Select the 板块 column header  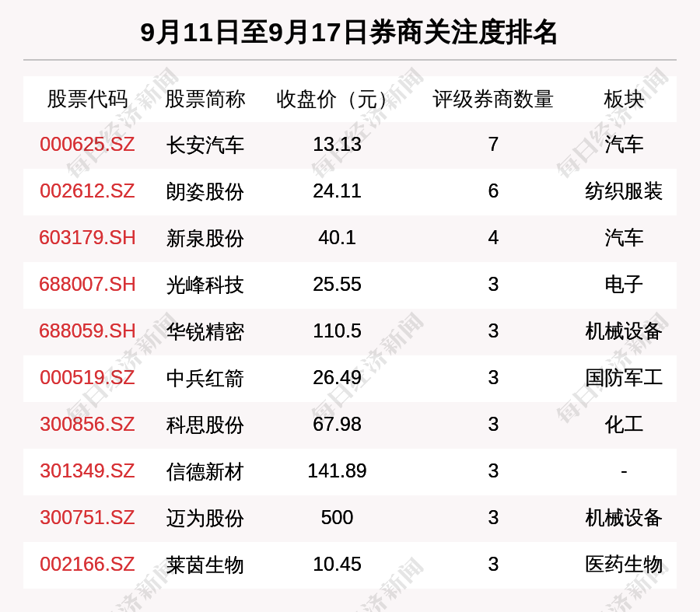pos(624,99)
